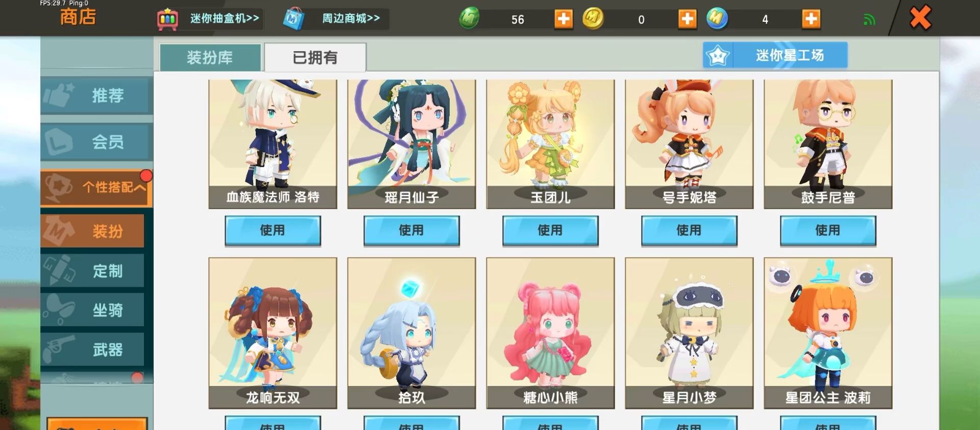The height and width of the screenshot is (430, 980).
Task: Use the 瑶月仙子 skin
Action: (411, 230)
